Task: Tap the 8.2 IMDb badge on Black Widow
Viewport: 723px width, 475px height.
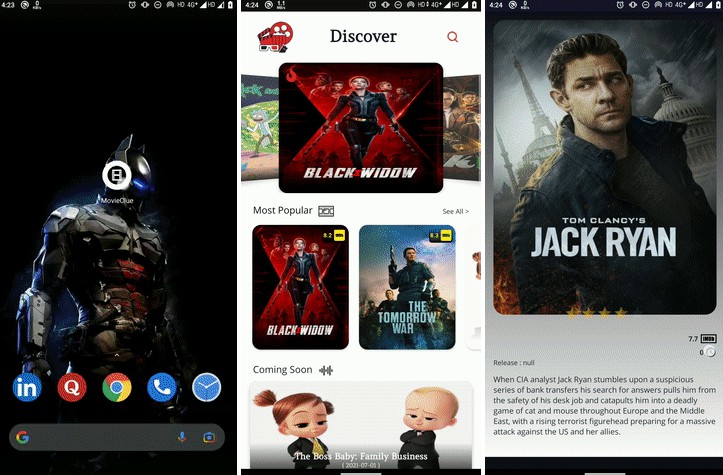Action: [334, 235]
